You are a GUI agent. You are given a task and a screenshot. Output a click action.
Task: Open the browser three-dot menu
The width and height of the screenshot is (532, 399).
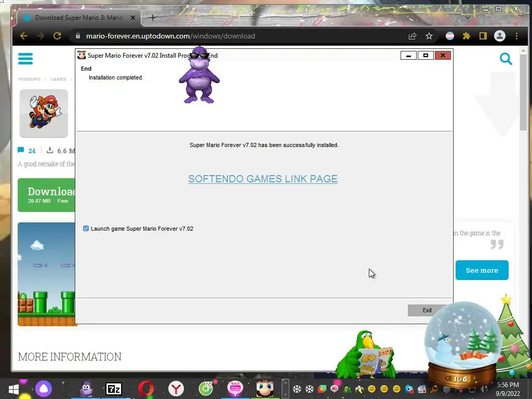(x=517, y=36)
